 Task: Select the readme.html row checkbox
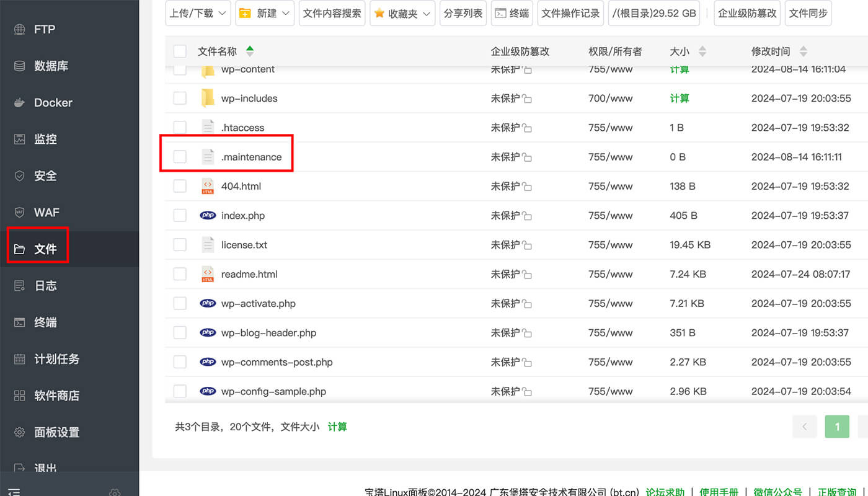point(180,274)
